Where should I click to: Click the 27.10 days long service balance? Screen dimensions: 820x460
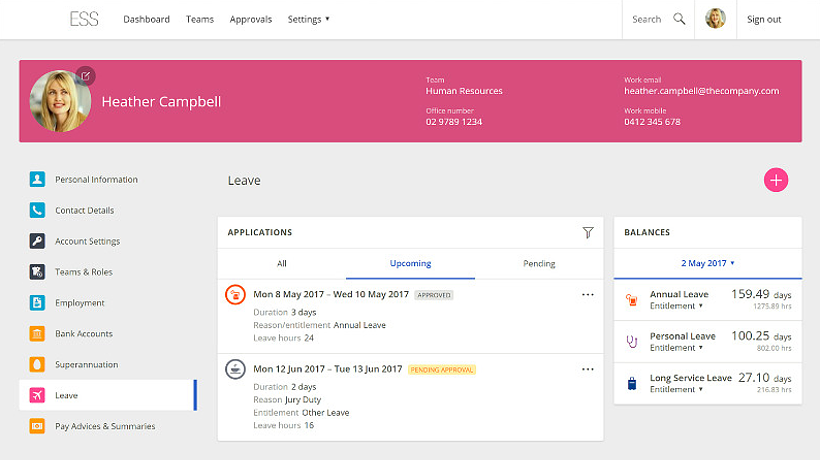[765, 378]
